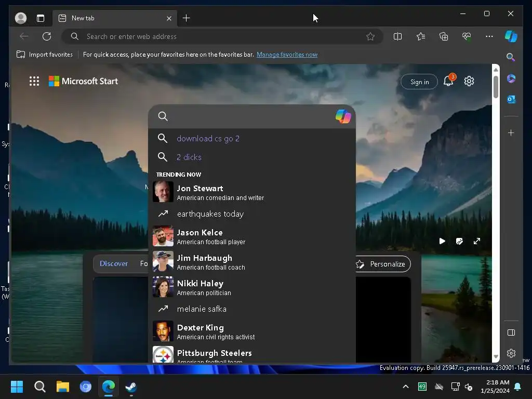Select trending result Dexter King
The width and height of the screenshot is (532, 399).
252,331
